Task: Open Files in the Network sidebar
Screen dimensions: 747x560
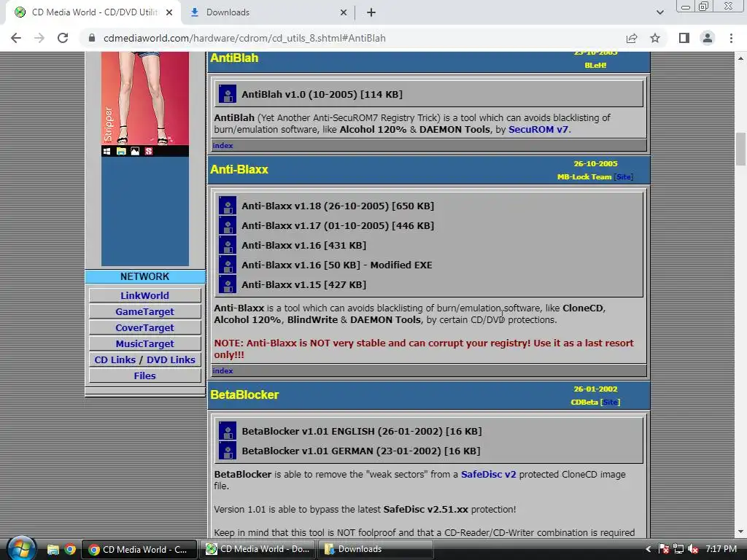Action: (145, 376)
